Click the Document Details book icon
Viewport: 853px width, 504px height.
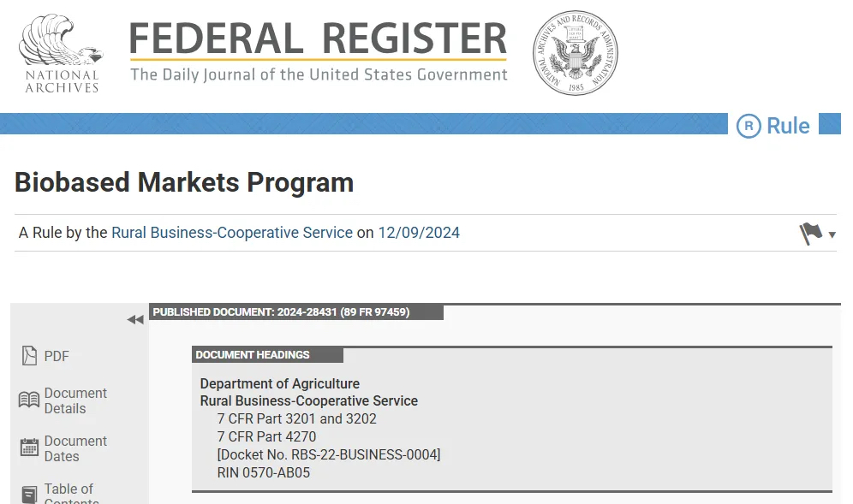[x=29, y=400]
